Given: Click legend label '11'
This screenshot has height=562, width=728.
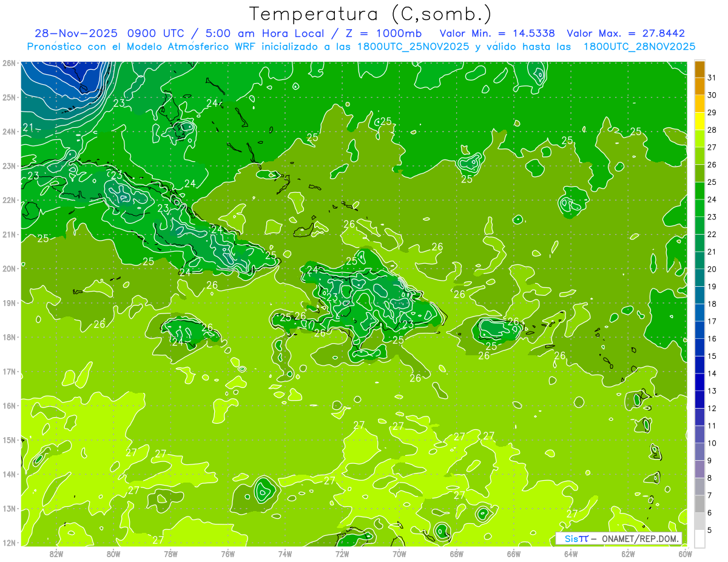Looking at the screenshot, I should (712, 426).
